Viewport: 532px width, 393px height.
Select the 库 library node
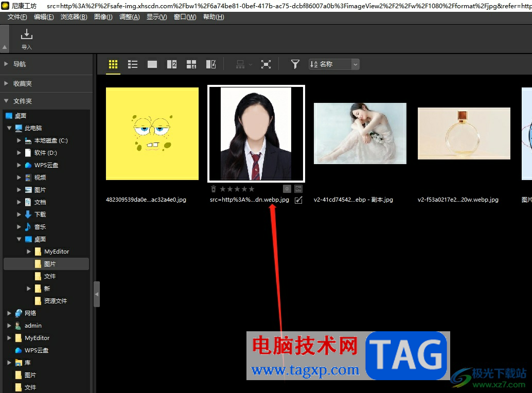[x=23, y=363]
